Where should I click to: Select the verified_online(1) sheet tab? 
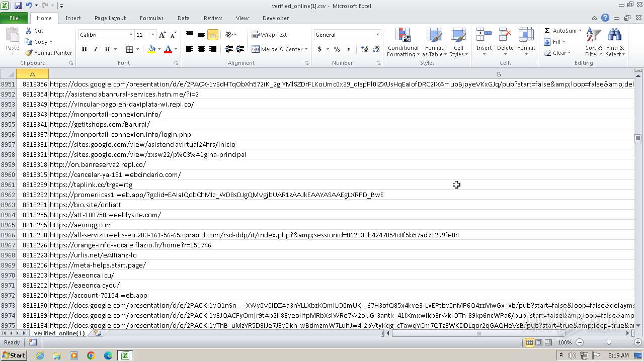tap(59, 333)
